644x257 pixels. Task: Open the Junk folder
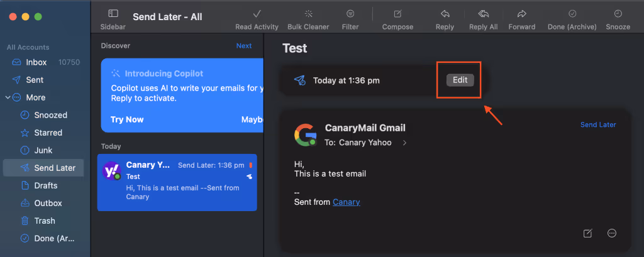(x=43, y=151)
